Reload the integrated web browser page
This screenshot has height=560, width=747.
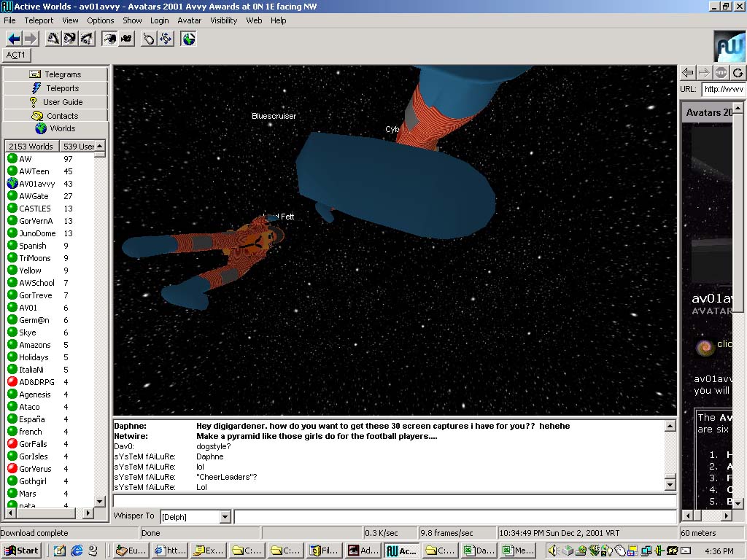tap(738, 72)
